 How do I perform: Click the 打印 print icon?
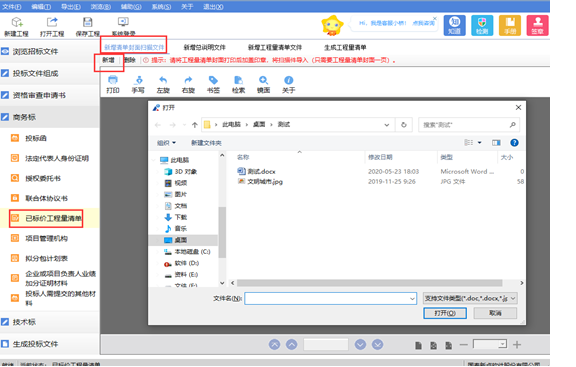[113, 80]
